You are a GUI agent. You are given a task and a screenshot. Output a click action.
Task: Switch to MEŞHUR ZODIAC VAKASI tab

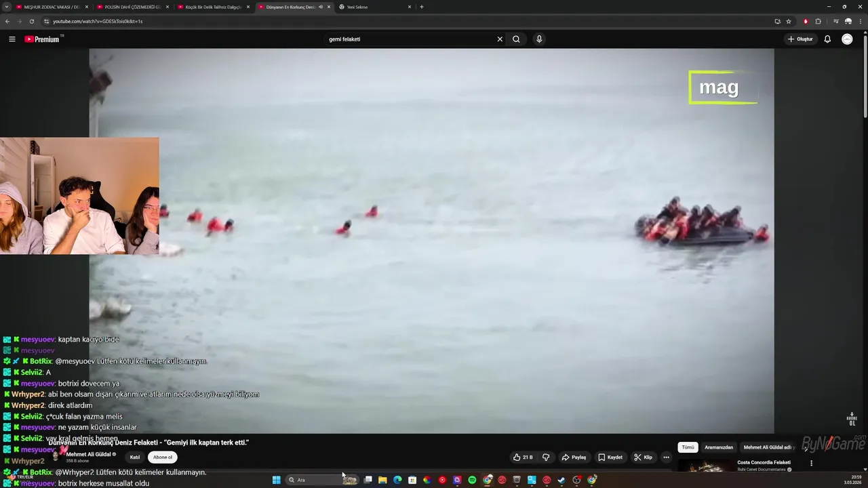(x=52, y=7)
